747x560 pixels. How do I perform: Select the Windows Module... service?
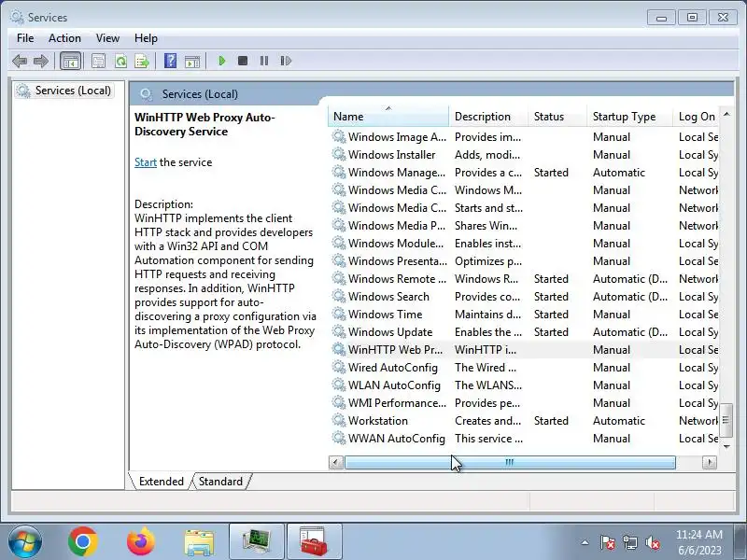(524, 244)
